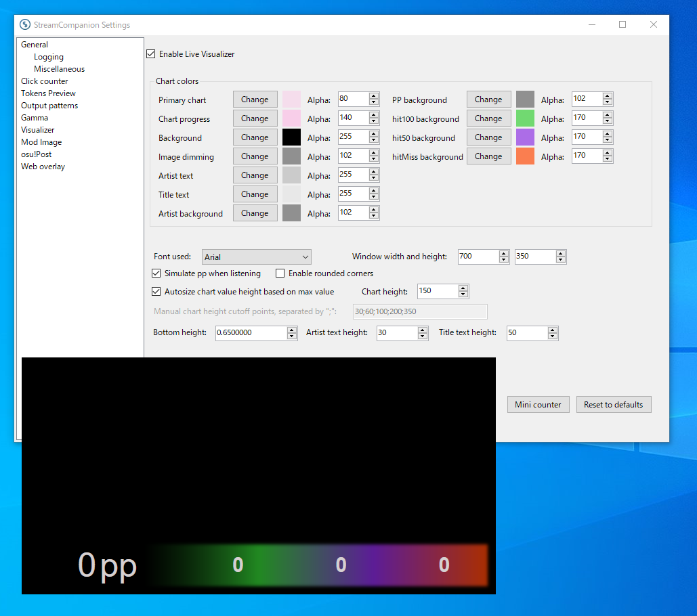Screen dimensions: 697x616
Task: Open the Web overlay settings page
Action: coord(43,167)
